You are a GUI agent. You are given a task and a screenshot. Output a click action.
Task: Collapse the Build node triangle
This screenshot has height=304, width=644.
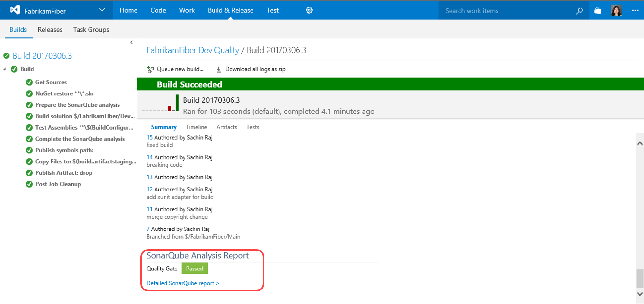[5, 69]
